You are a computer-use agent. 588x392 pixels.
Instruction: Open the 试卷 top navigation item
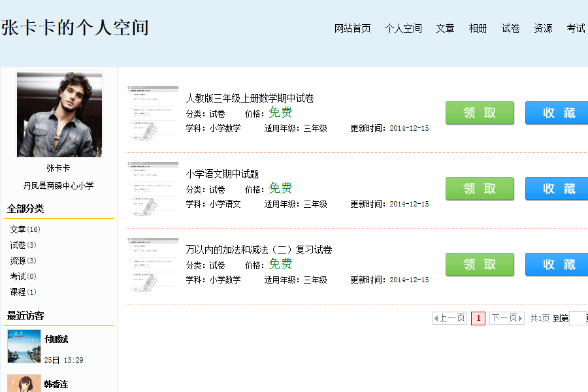pyautogui.click(x=510, y=28)
